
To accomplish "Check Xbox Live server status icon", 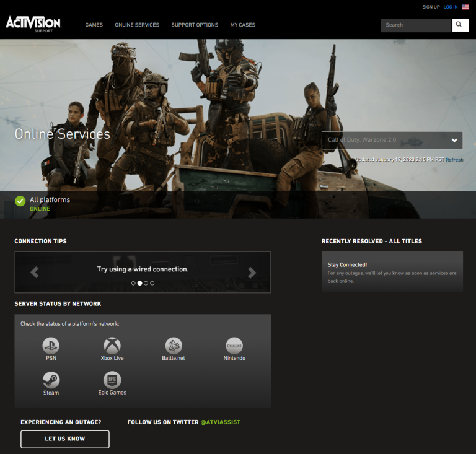I will (112, 346).
